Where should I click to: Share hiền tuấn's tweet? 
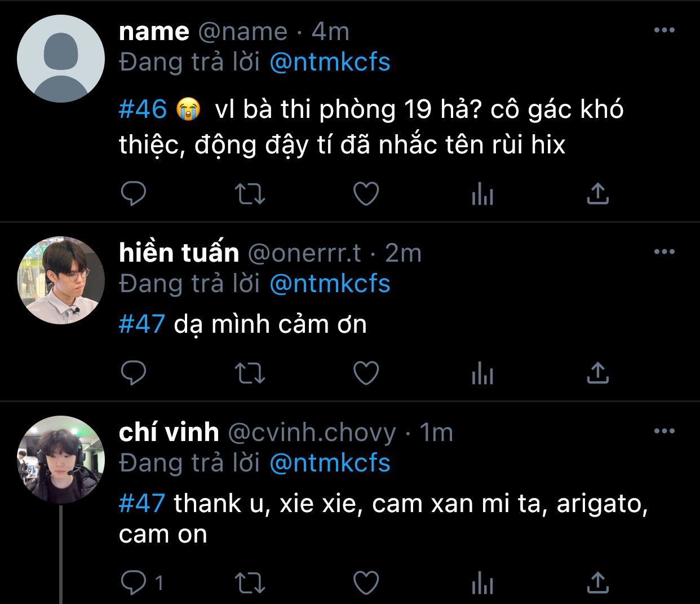click(x=597, y=373)
